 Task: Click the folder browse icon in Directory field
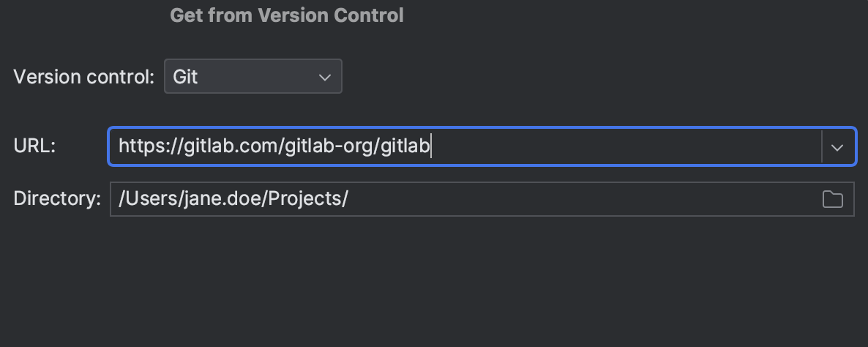tap(832, 199)
